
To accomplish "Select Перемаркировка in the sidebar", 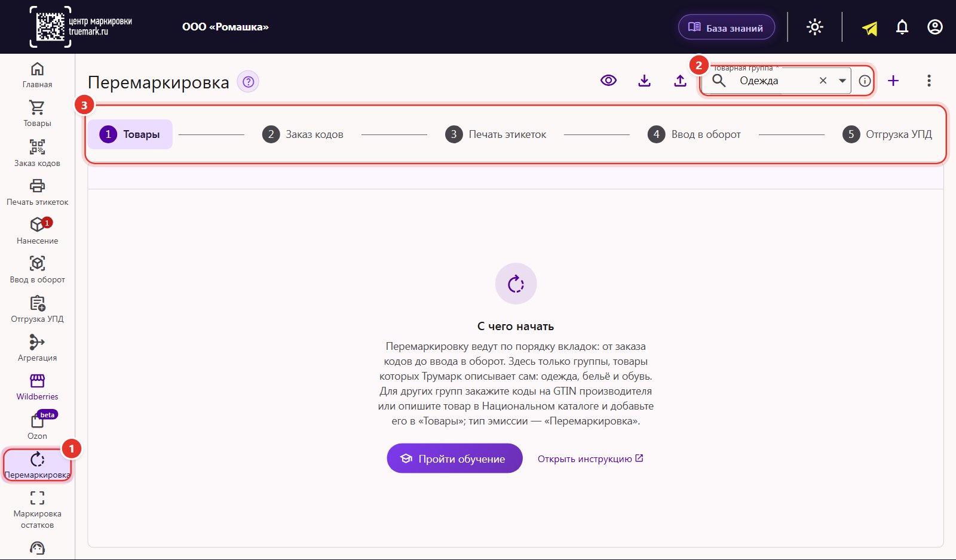I will 37,465.
